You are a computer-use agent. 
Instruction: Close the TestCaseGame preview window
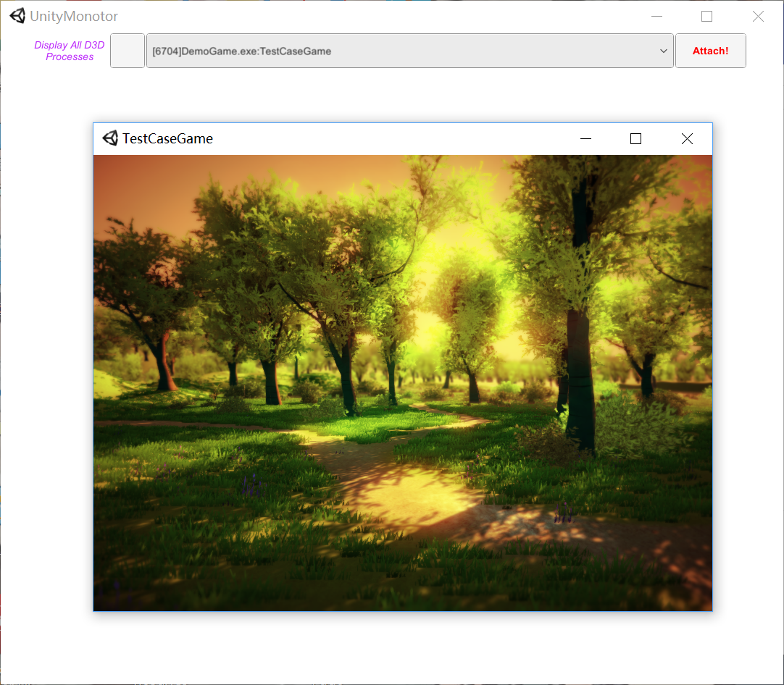click(x=687, y=139)
